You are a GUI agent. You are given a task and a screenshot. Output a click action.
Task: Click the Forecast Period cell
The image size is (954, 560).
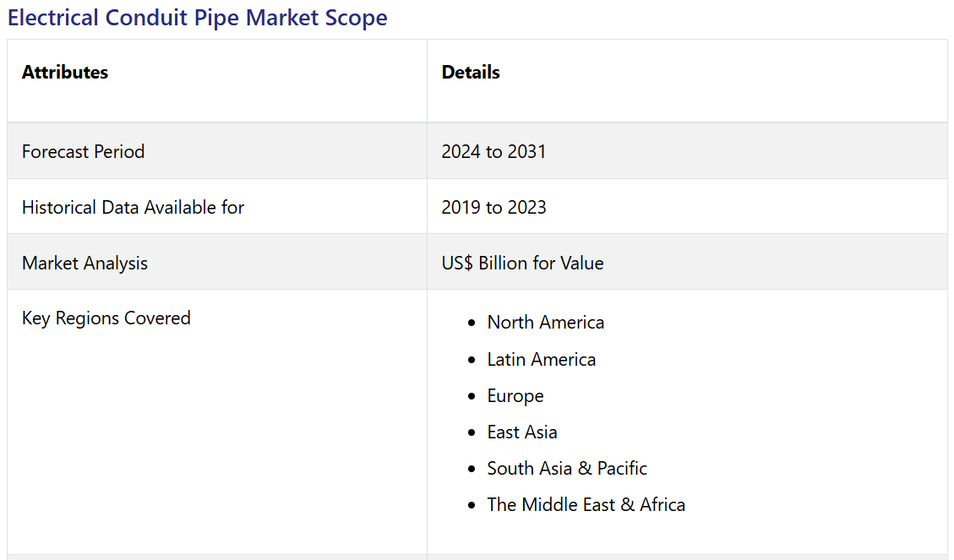pyautogui.click(x=83, y=151)
